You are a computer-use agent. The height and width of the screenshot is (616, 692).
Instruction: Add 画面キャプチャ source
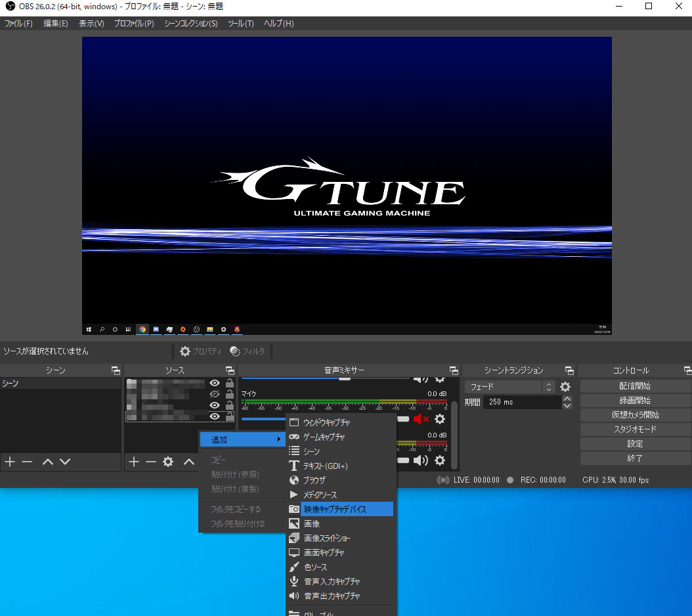tap(339, 552)
